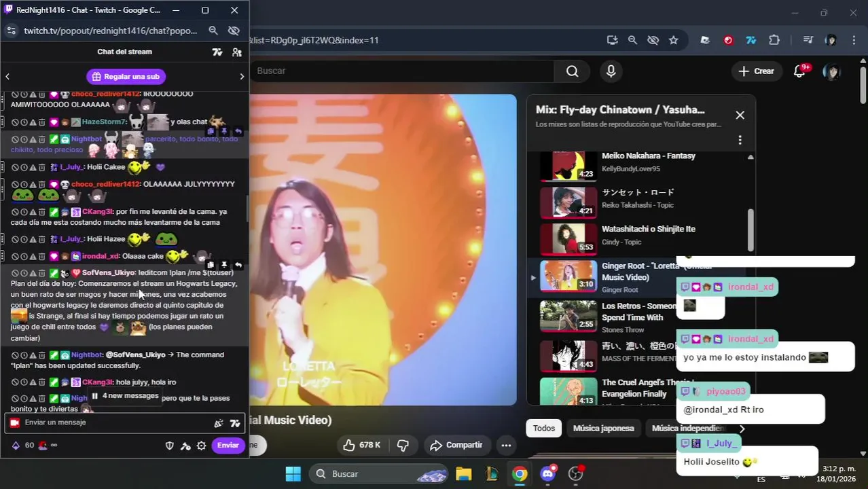The image size is (868, 489).
Task: Open choco_redliver1412 OLAAAAAA JULY username
Action: [105, 184]
